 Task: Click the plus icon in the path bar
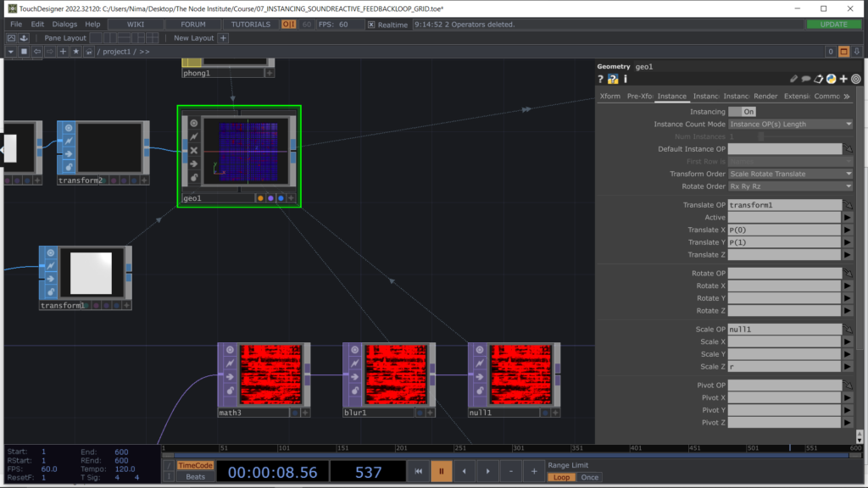tap(63, 52)
